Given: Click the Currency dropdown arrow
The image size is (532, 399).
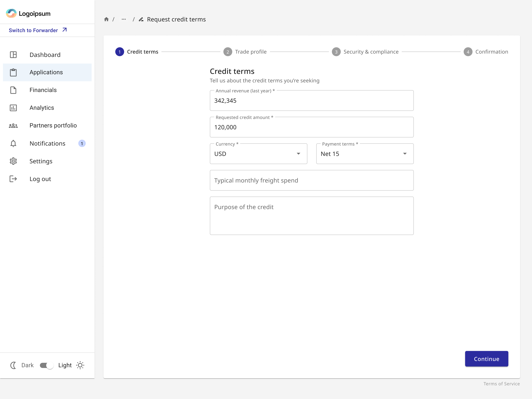Looking at the screenshot, I should click(298, 154).
